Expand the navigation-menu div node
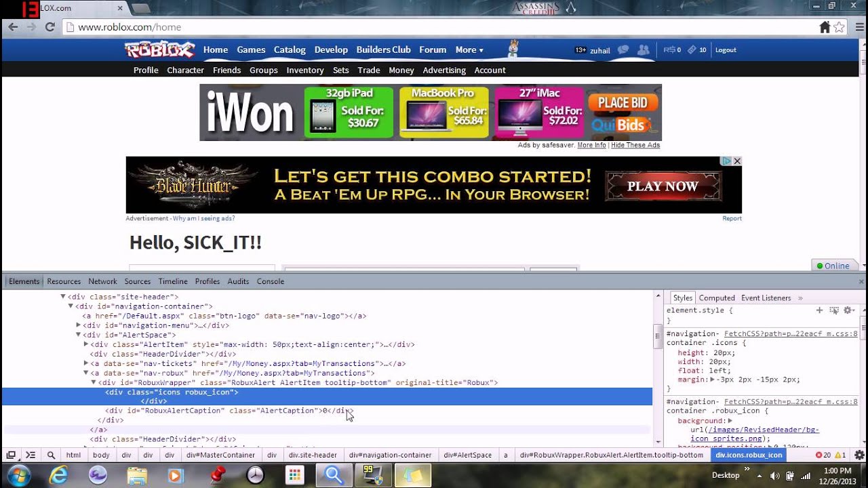Viewport: 868px width, 488px height. coord(79,325)
